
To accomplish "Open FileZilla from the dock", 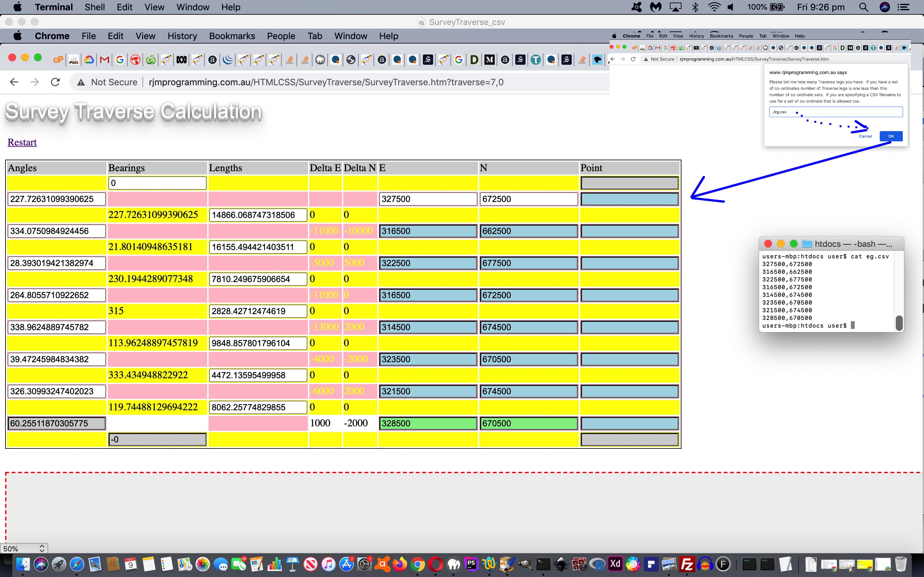I will 687,564.
